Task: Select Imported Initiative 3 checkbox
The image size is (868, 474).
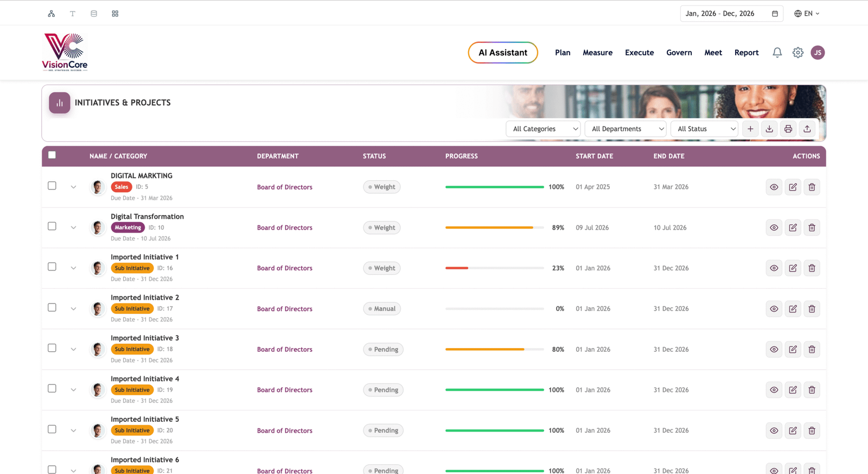Action: [x=52, y=348]
